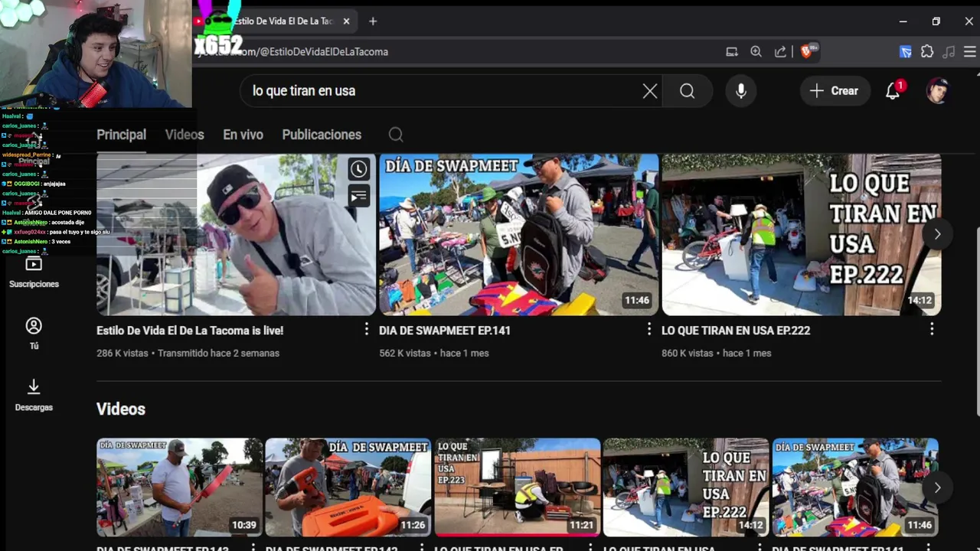Image resolution: width=980 pixels, height=551 pixels.
Task: Click the Crear button
Action: [x=835, y=91]
